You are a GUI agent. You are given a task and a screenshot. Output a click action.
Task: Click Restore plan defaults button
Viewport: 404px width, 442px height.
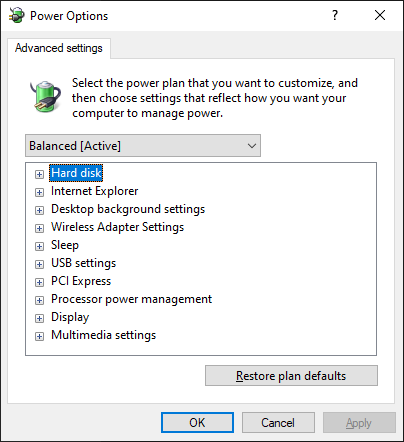[x=291, y=376]
